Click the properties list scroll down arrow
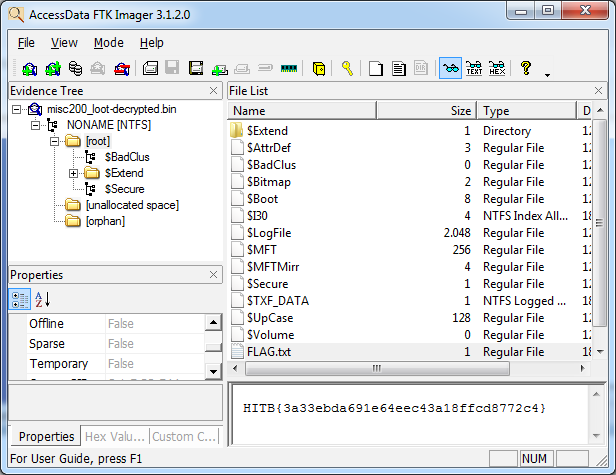 pyautogui.click(x=212, y=370)
